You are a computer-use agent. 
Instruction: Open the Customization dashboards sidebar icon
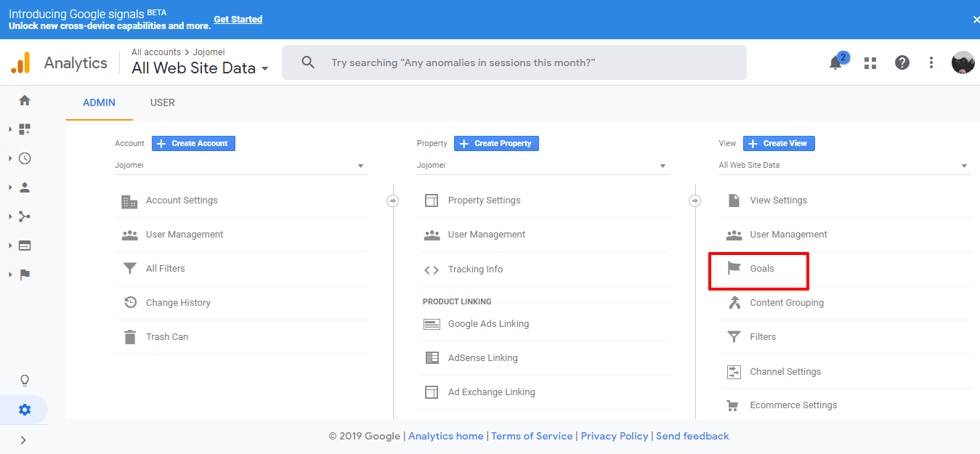coord(25,129)
